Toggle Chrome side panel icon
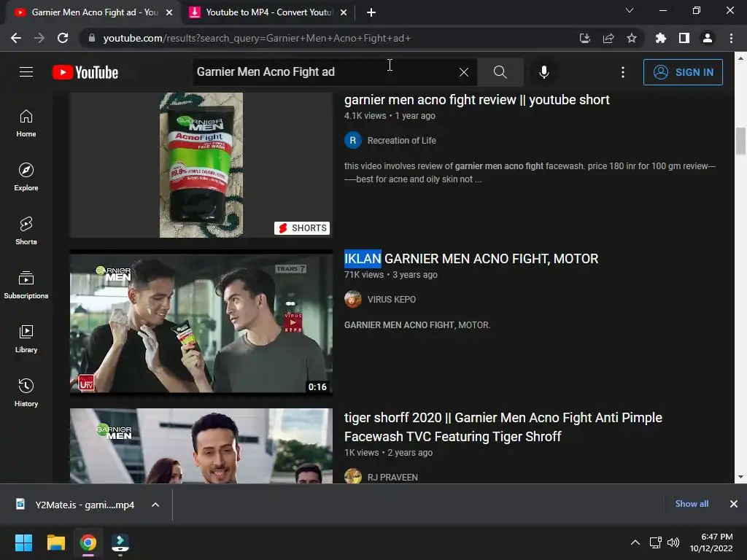 684,38
